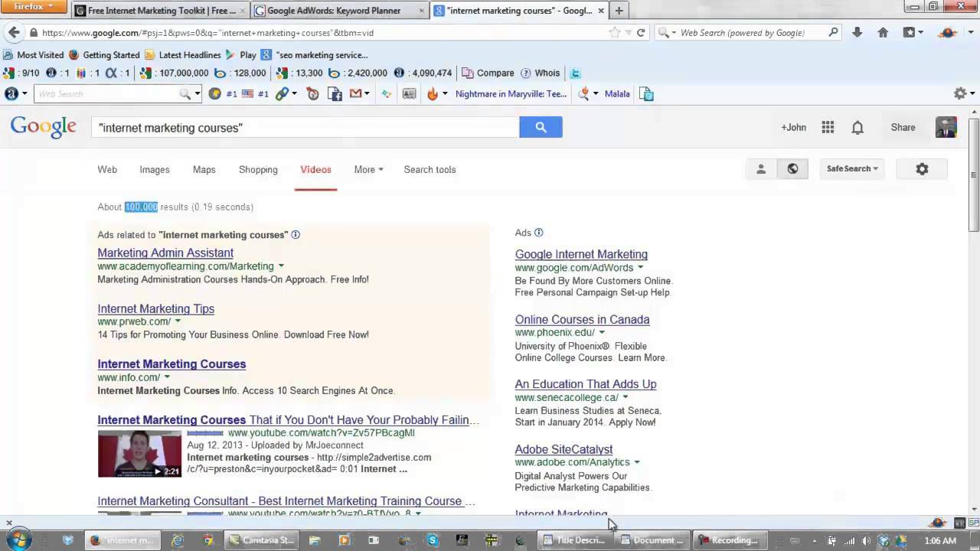The width and height of the screenshot is (980, 551).
Task: Bookmark this page with the star icon
Action: pyautogui.click(x=614, y=33)
